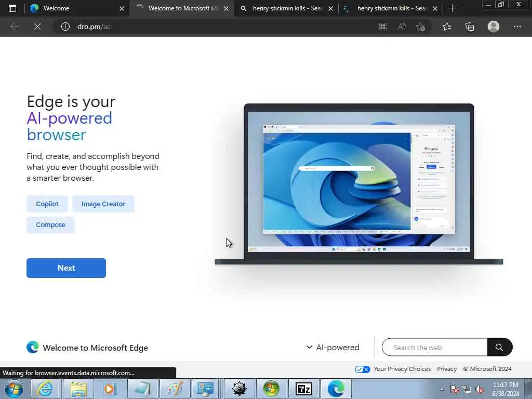The image size is (532, 399).
Task: View site information icon
Action: [65, 26]
